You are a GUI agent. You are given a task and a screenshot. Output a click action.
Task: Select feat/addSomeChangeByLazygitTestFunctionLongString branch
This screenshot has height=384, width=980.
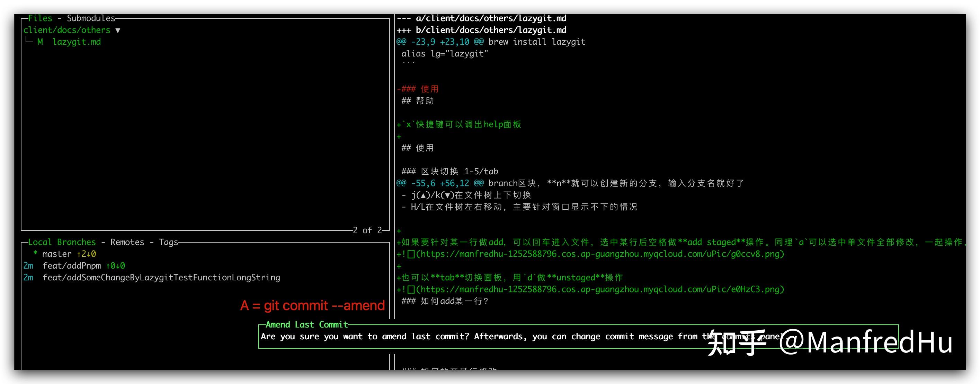[161, 278]
